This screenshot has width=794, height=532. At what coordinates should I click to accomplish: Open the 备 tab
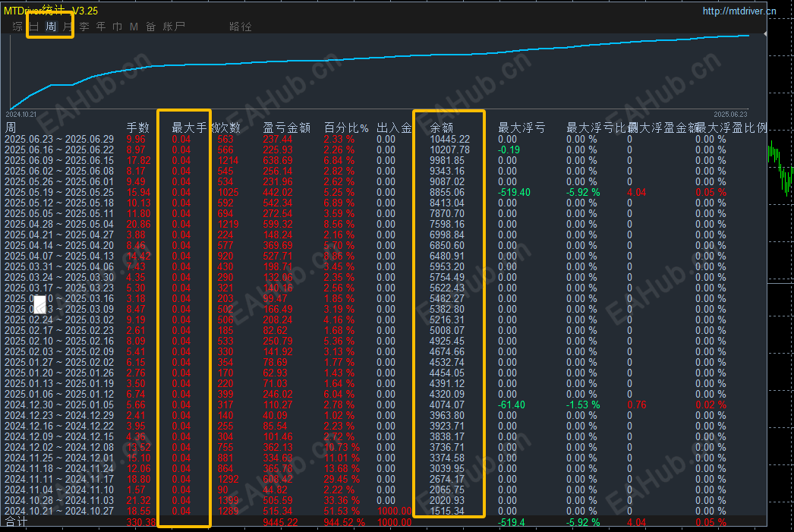click(150, 27)
